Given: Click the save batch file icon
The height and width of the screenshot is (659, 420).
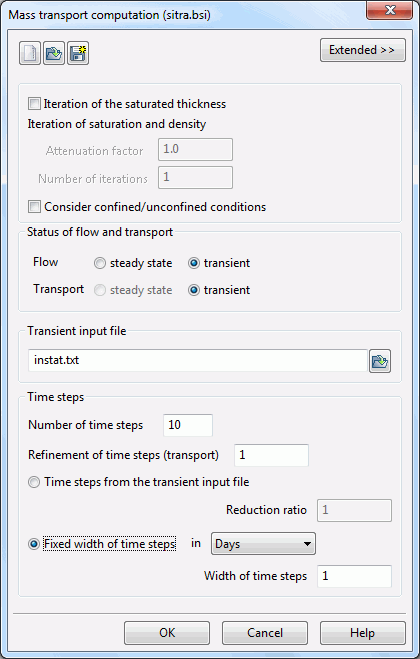Looking at the screenshot, I should [x=78, y=53].
